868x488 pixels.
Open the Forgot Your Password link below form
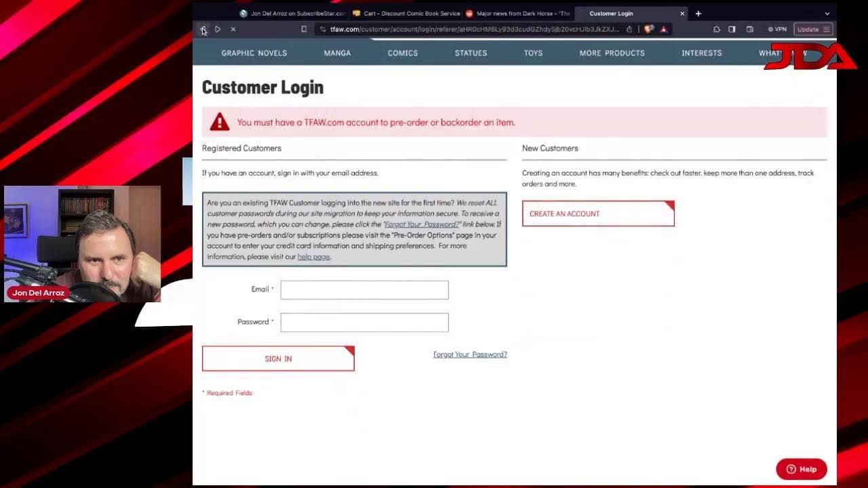tap(470, 354)
